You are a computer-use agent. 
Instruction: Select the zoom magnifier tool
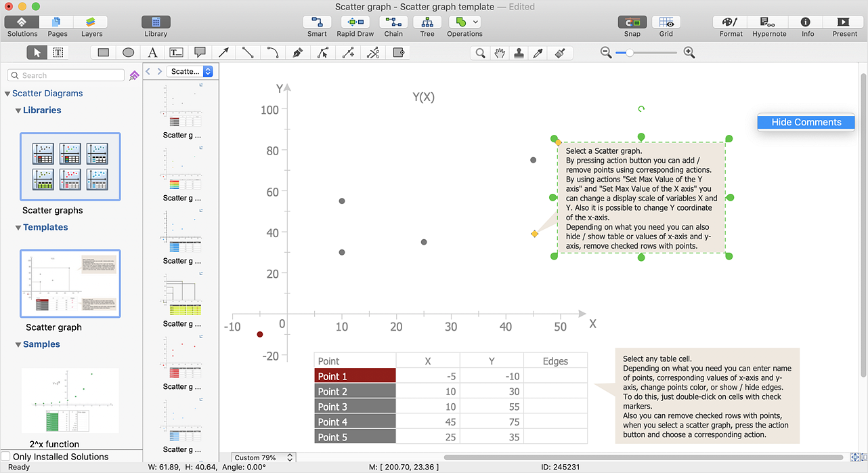click(x=480, y=52)
